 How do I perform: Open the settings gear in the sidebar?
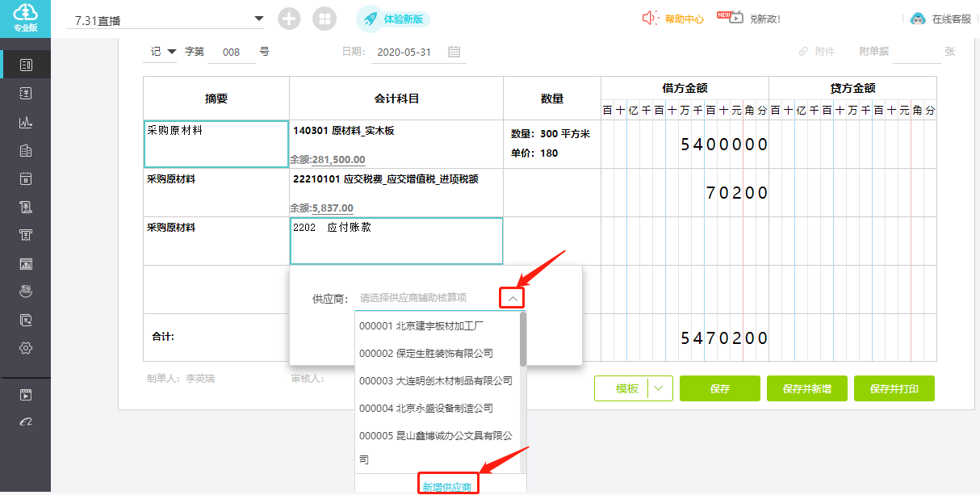click(x=25, y=348)
